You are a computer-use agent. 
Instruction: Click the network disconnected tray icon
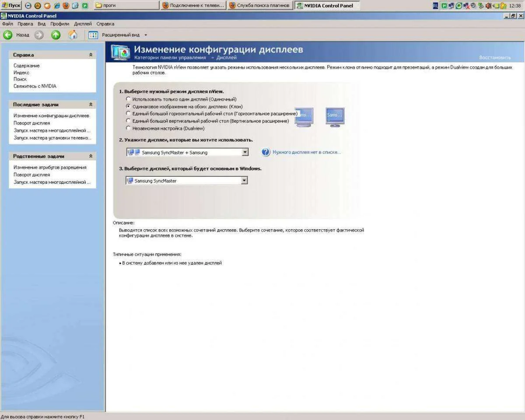point(466,6)
